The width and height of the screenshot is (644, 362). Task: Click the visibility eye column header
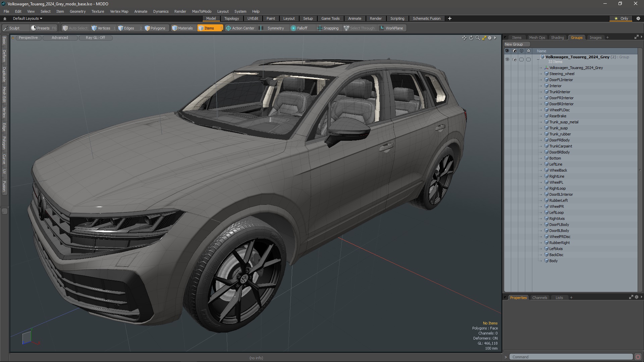pyautogui.click(x=507, y=51)
